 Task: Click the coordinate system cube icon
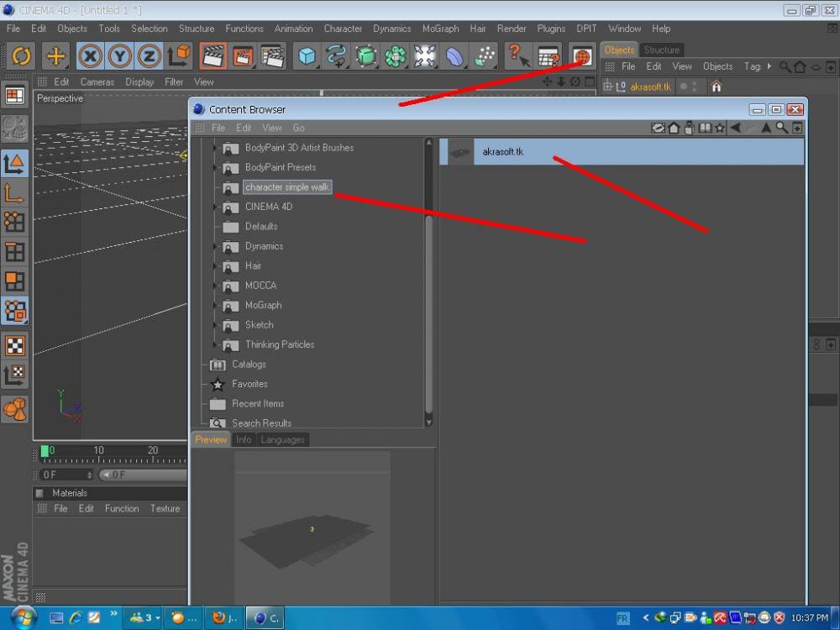tap(179, 55)
